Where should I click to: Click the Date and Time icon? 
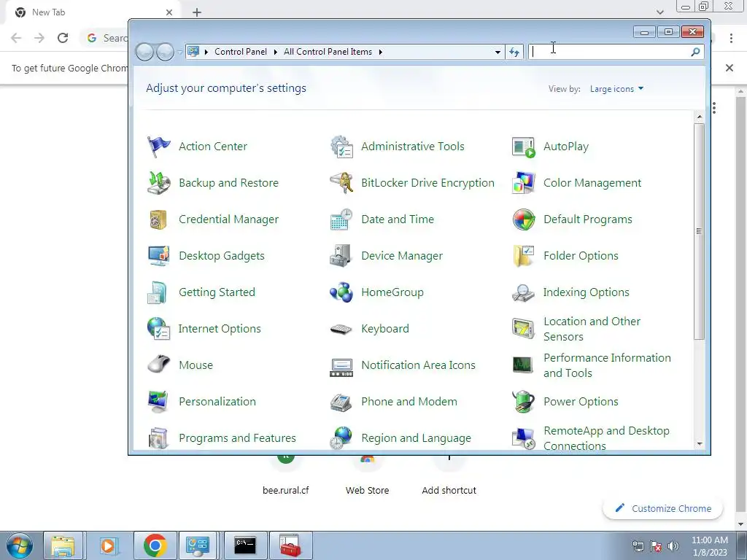coord(341,219)
